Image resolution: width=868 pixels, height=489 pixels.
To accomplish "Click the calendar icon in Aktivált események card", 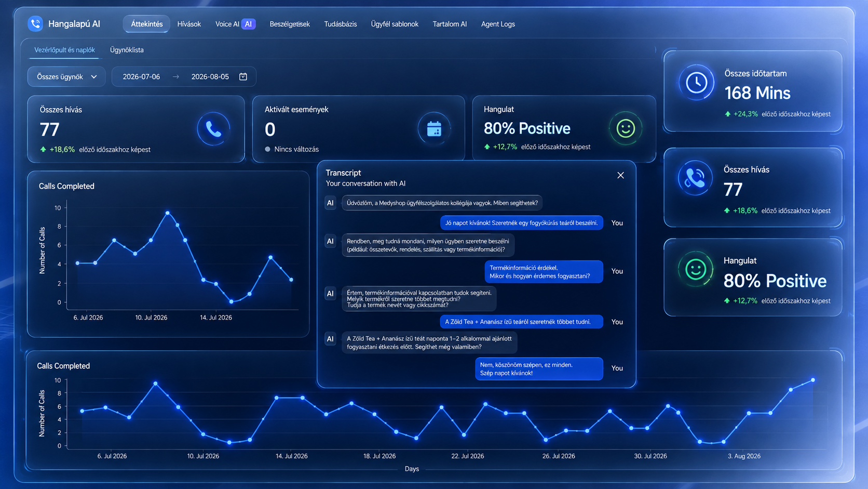I will (x=434, y=129).
